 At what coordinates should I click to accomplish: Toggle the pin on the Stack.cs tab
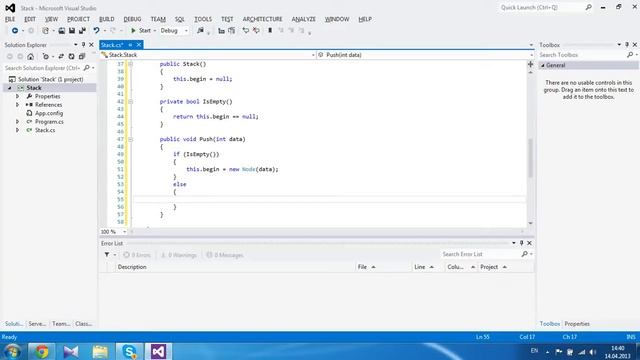tap(130, 45)
